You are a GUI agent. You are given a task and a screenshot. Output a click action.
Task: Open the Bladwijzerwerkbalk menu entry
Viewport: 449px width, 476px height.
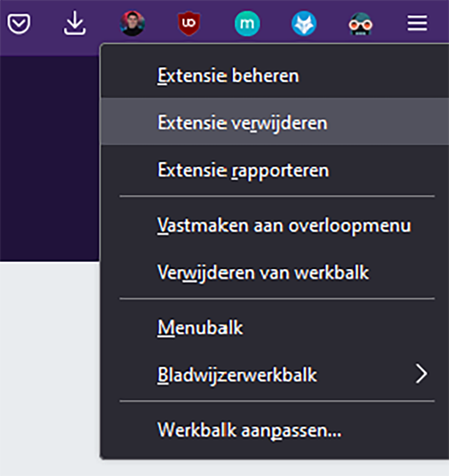coord(275,375)
